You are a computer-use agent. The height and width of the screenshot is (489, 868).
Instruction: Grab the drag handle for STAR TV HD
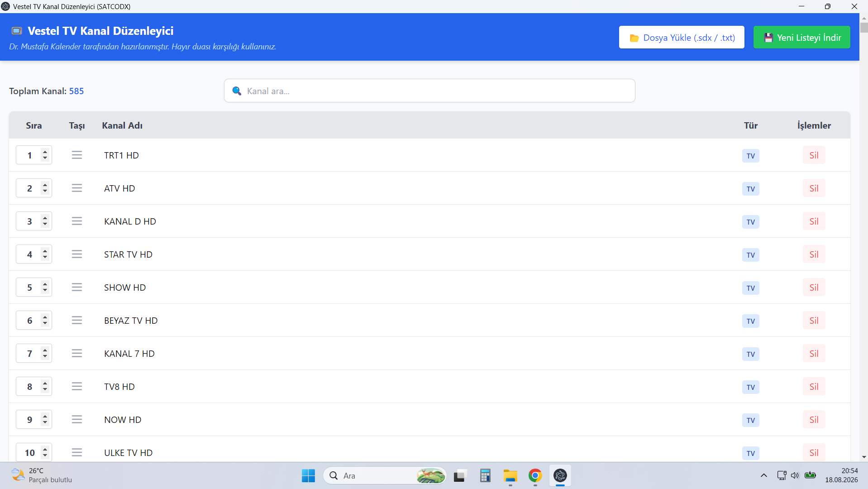point(77,254)
